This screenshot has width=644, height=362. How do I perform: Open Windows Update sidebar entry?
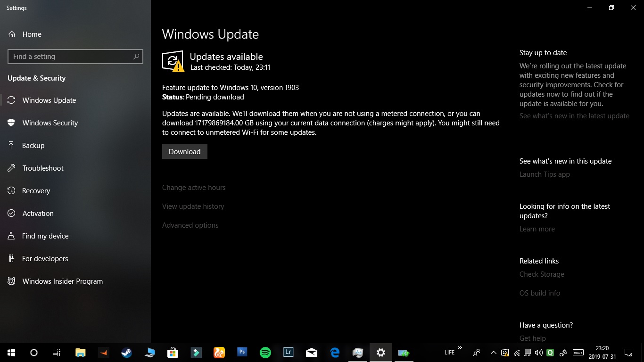[75, 100]
